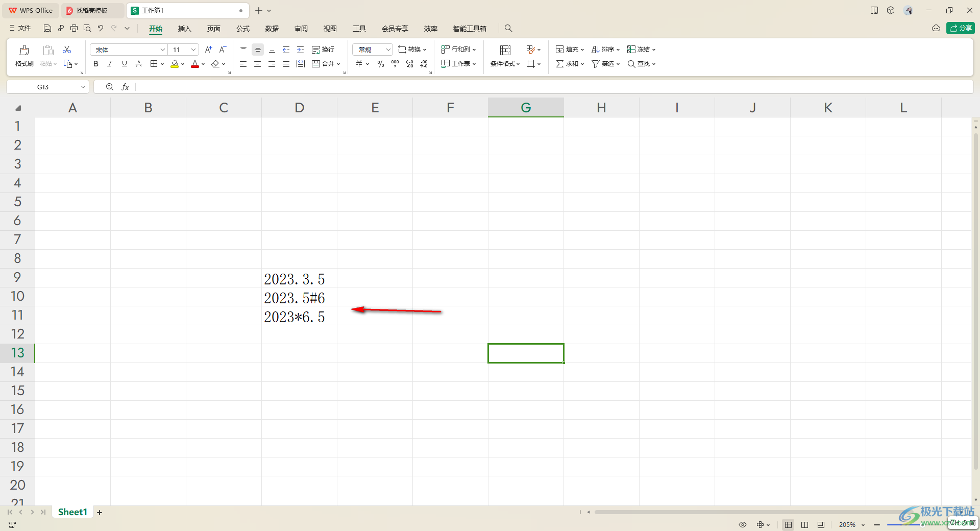Apply yellow fill color swatch
The width and height of the screenshot is (980, 531).
(x=175, y=64)
